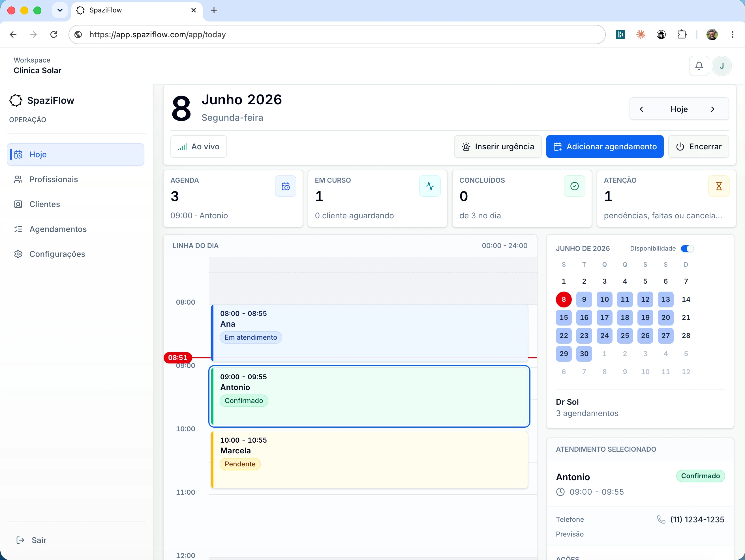The image size is (745, 560).
Task: Click the Ao vivo button
Action: (x=199, y=147)
